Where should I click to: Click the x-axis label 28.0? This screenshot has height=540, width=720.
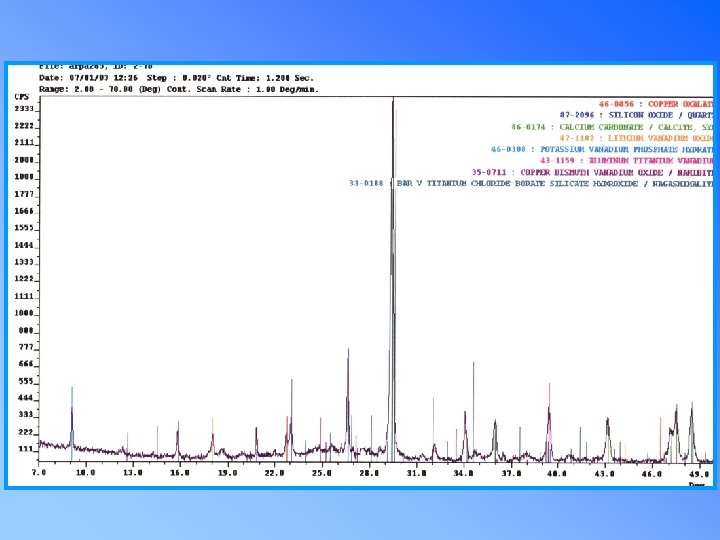click(x=369, y=472)
